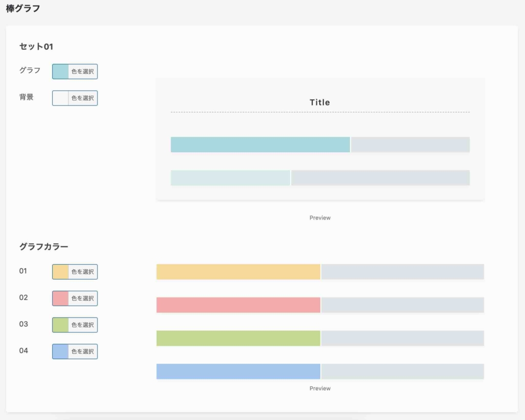Select the yellow preview bar
525x420 pixels.
pyautogui.click(x=238, y=272)
